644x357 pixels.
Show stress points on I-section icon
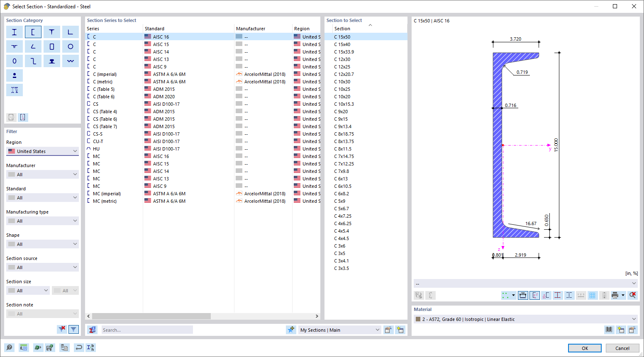[557, 295]
